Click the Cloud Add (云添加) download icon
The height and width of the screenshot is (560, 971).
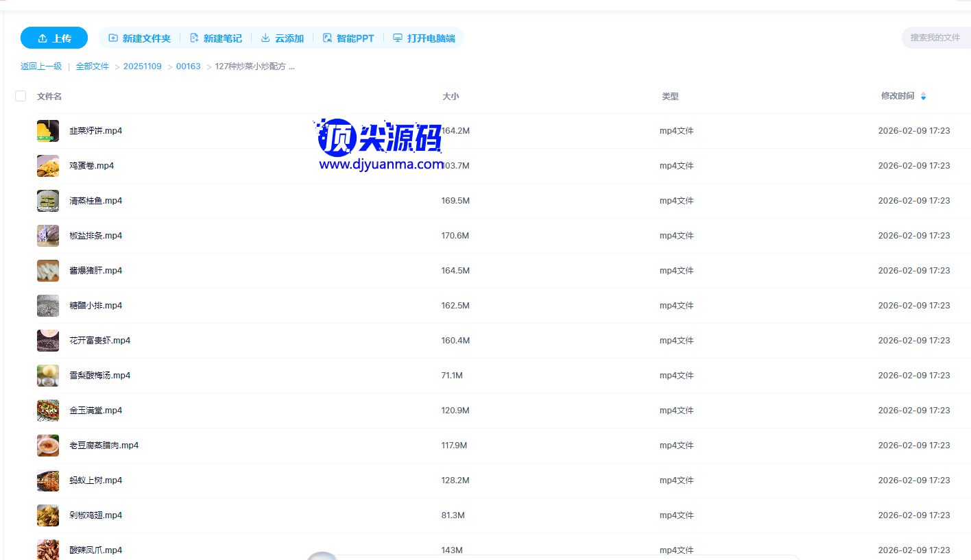(x=265, y=38)
